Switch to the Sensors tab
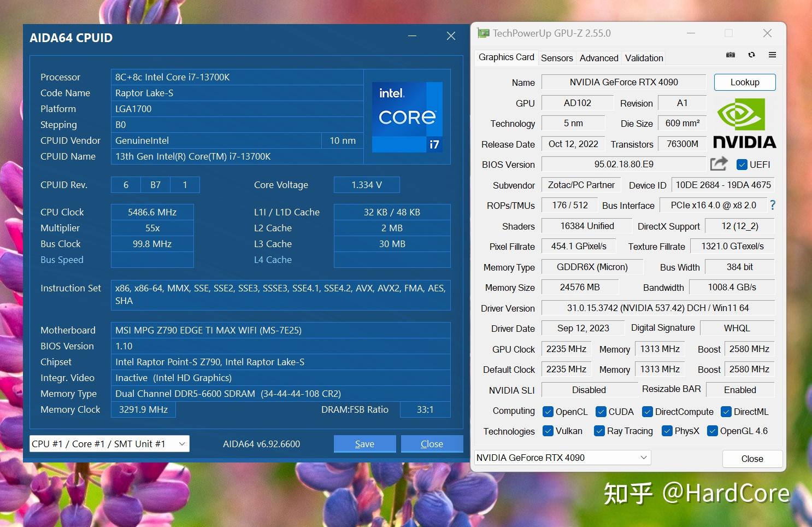 pyautogui.click(x=557, y=58)
